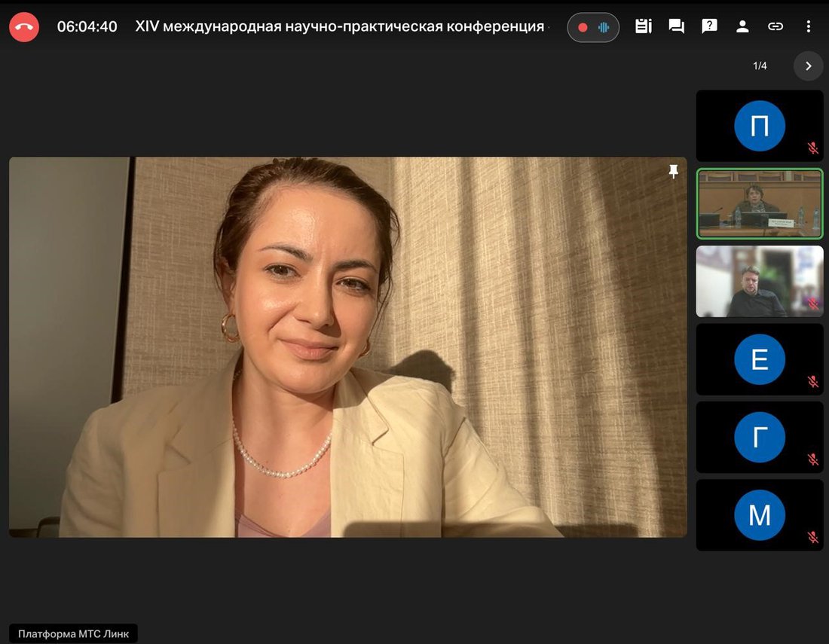This screenshot has width=829, height=644.
Task: Go to next page of participants
Action: point(808,66)
